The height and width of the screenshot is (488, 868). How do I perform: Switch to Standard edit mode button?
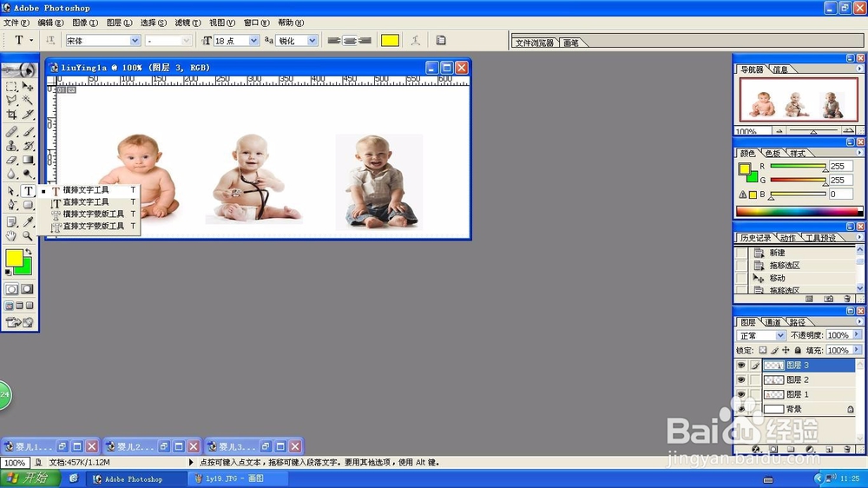click(x=11, y=289)
